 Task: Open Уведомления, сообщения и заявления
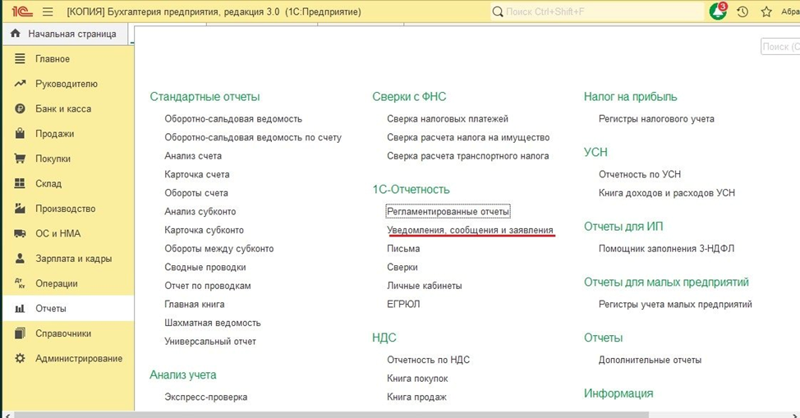tap(470, 230)
